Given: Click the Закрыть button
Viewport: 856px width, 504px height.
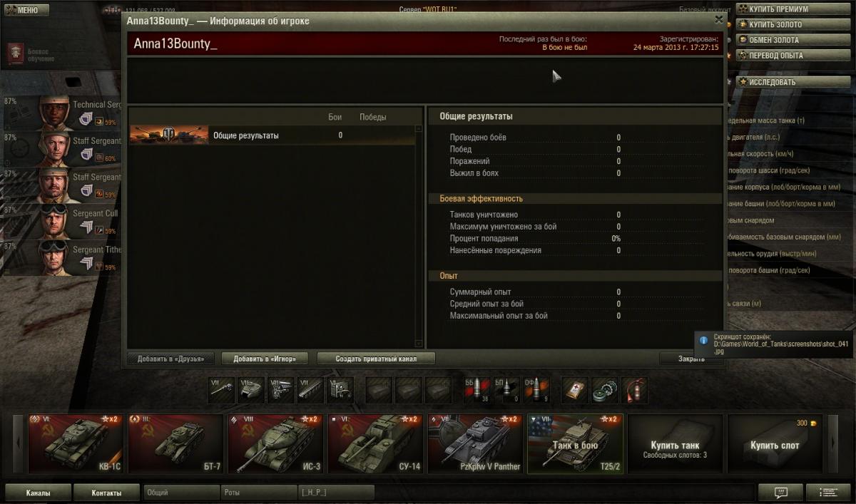Looking at the screenshot, I should pyautogui.click(x=691, y=359).
